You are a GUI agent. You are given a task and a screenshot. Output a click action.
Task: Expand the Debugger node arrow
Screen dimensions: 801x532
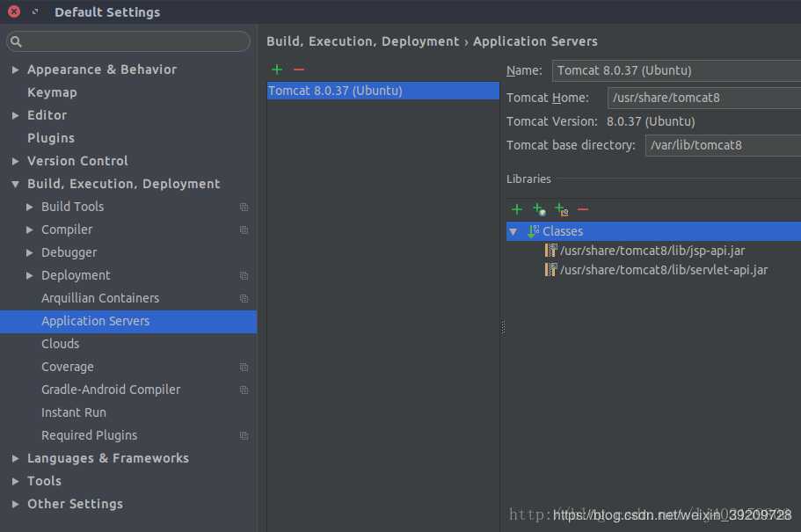pyautogui.click(x=30, y=252)
